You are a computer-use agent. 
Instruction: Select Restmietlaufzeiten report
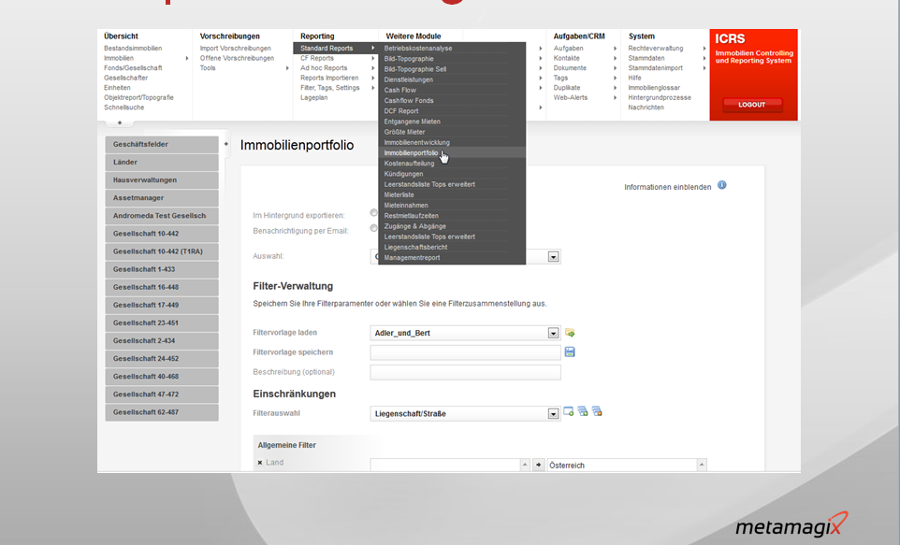pos(411,216)
